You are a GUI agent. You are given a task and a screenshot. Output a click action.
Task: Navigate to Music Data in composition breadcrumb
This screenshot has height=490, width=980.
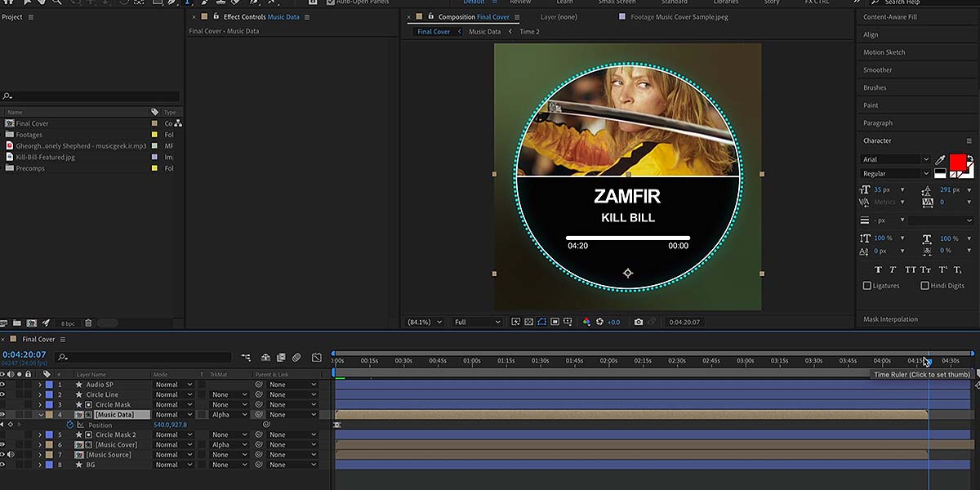pos(484,32)
